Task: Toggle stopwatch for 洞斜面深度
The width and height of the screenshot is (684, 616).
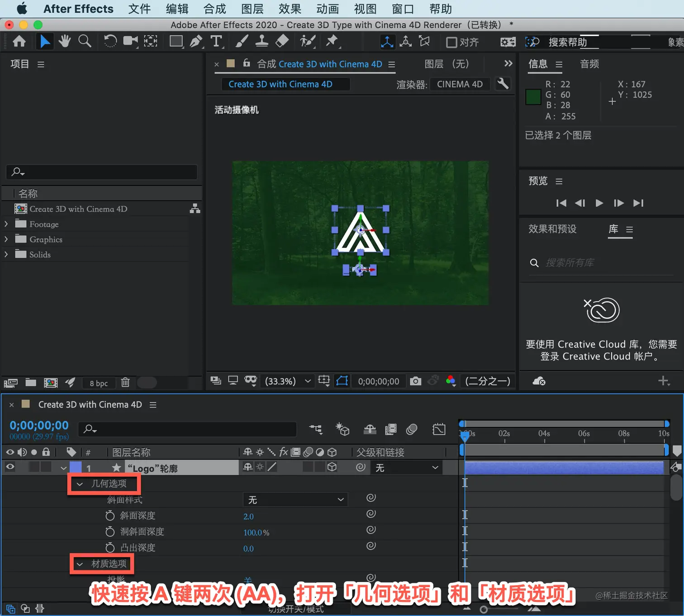Action: 110,531
